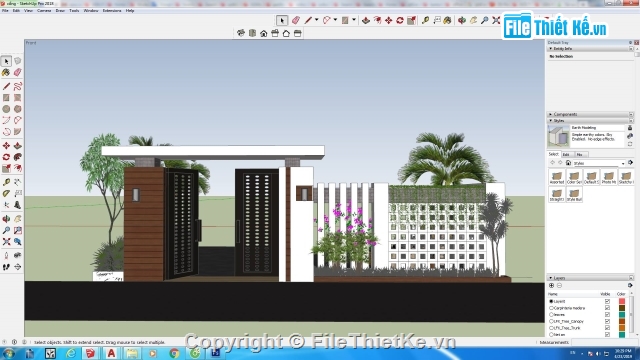
Task: Choose the Arc tool in top toolbar
Action: (327, 20)
